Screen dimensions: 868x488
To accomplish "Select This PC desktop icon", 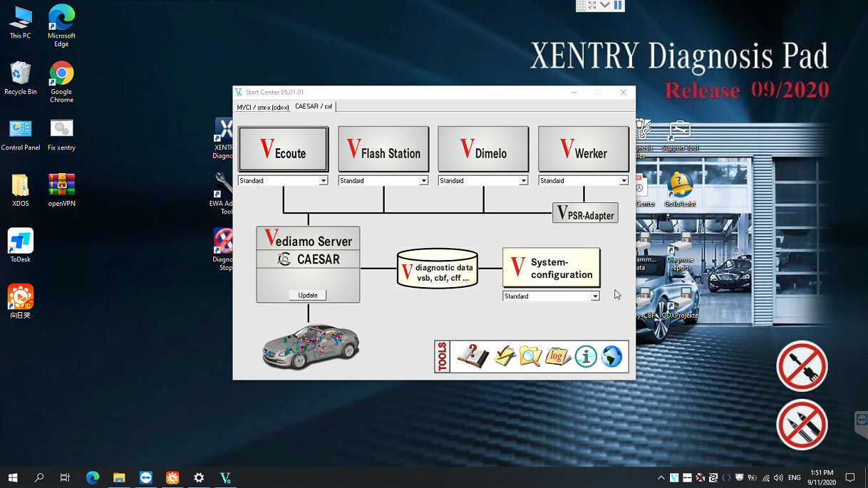I will click(x=21, y=22).
